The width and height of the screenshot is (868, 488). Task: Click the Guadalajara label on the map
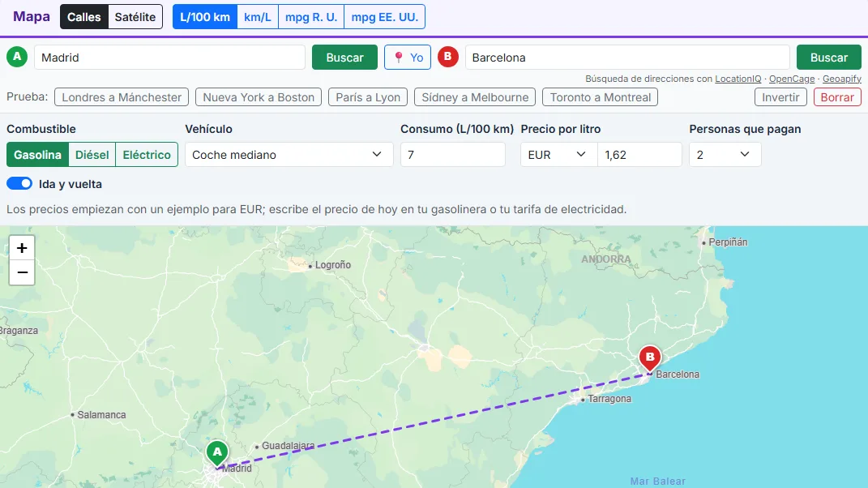pos(288,445)
